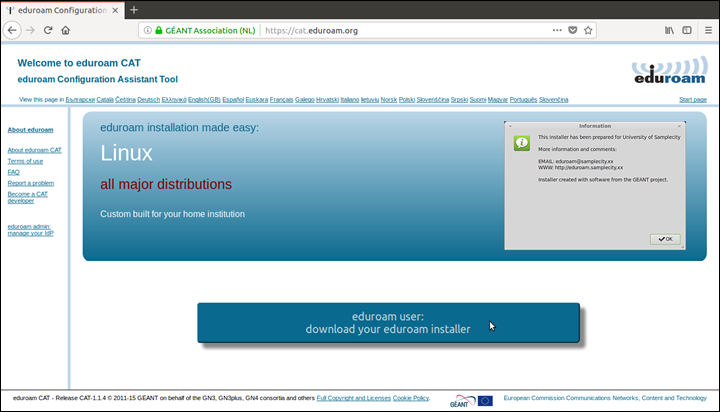The width and height of the screenshot is (720, 412).
Task: Click the GÉANT Association (NL) certificate label
Action: 210,30
